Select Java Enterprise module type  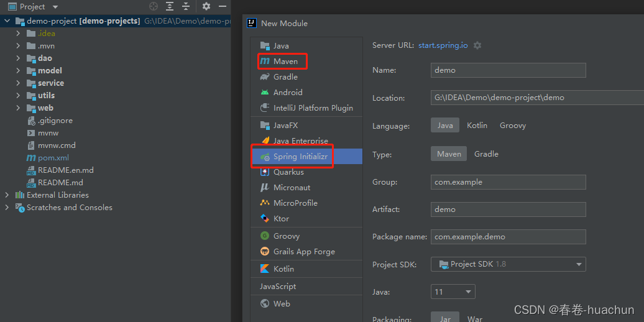pyautogui.click(x=306, y=141)
